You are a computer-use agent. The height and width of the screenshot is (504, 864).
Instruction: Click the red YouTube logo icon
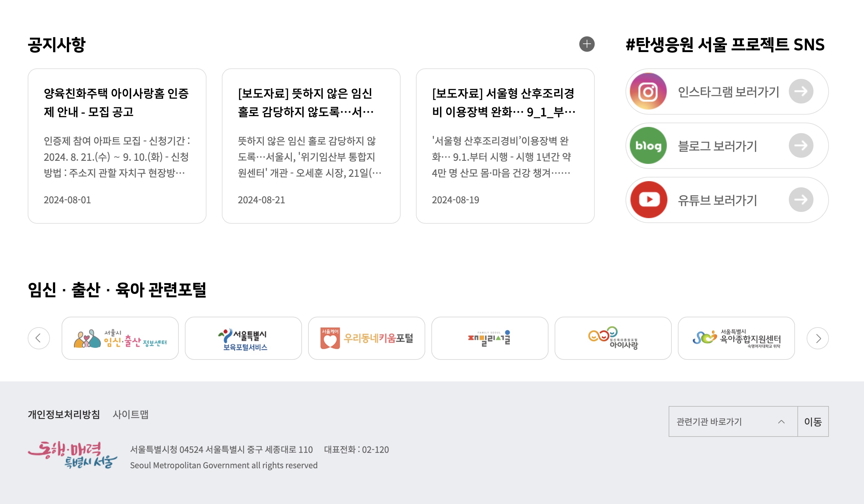click(648, 200)
